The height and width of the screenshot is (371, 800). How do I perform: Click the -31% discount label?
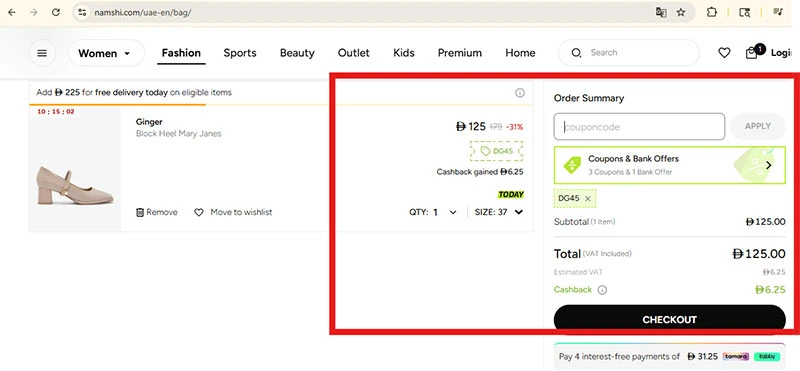point(514,127)
